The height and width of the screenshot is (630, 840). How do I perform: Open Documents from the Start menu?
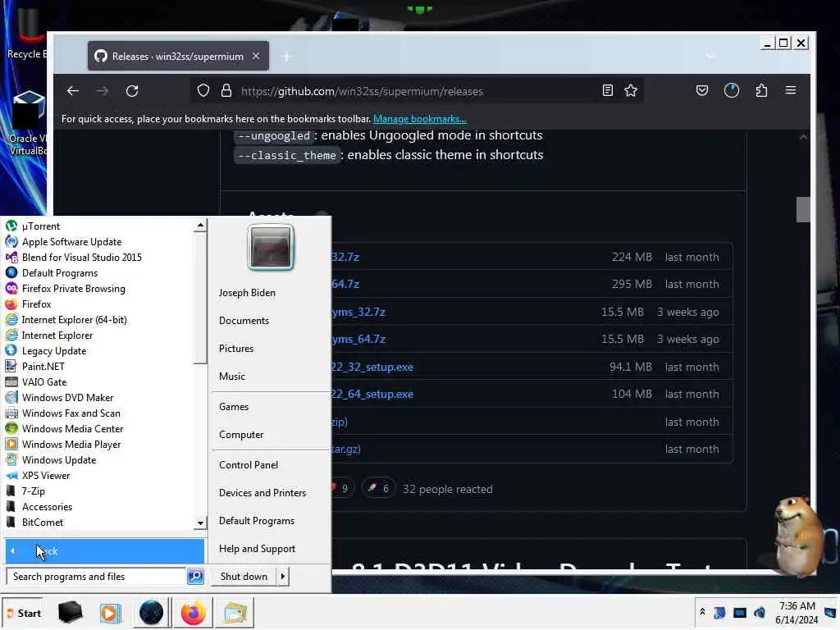tap(244, 321)
